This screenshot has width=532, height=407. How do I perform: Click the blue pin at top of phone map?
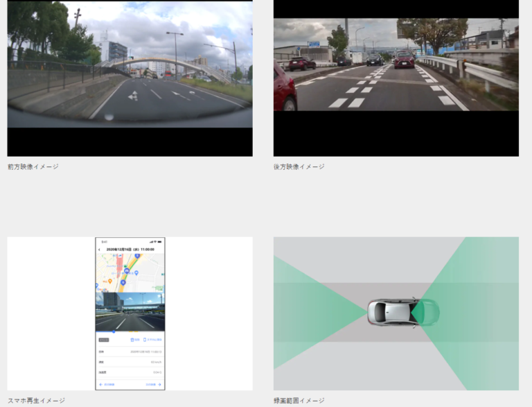(x=137, y=256)
